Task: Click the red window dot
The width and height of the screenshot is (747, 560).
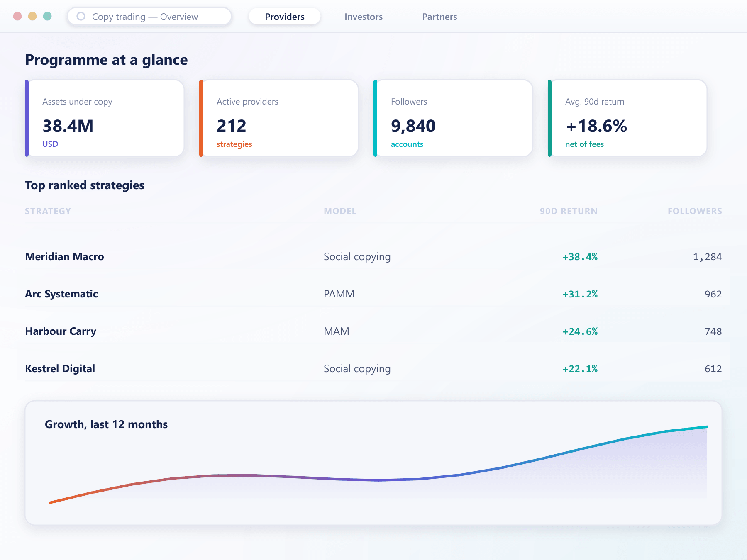Action: (x=17, y=16)
